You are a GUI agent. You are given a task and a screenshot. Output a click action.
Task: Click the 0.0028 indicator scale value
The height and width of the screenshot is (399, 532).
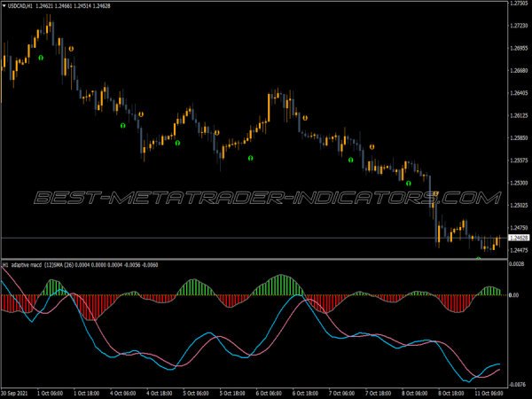517,264
